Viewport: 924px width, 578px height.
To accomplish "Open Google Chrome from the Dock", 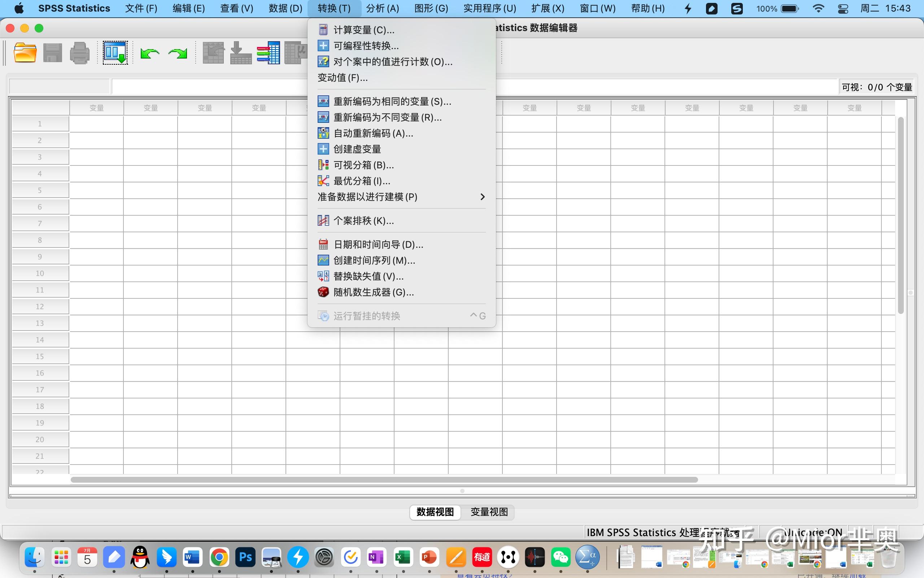I will pyautogui.click(x=219, y=557).
